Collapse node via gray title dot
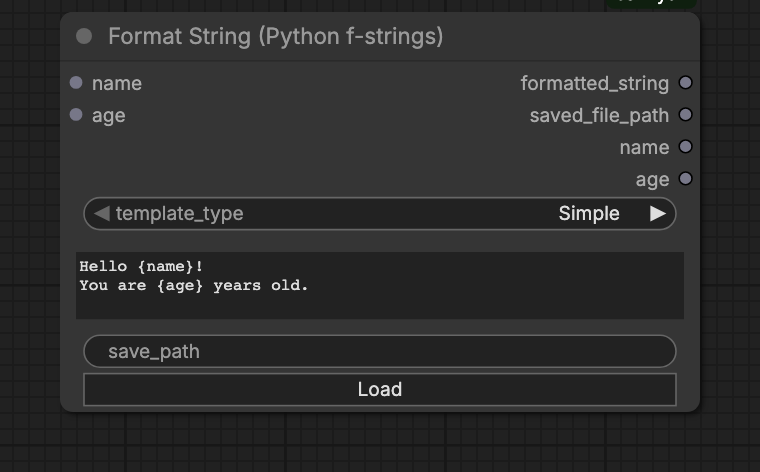 pyautogui.click(x=84, y=36)
